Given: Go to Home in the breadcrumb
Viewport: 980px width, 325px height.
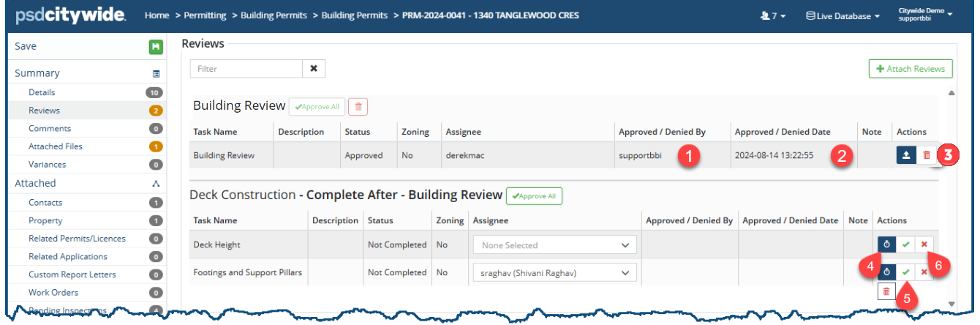Looking at the screenshot, I should (x=157, y=15).
